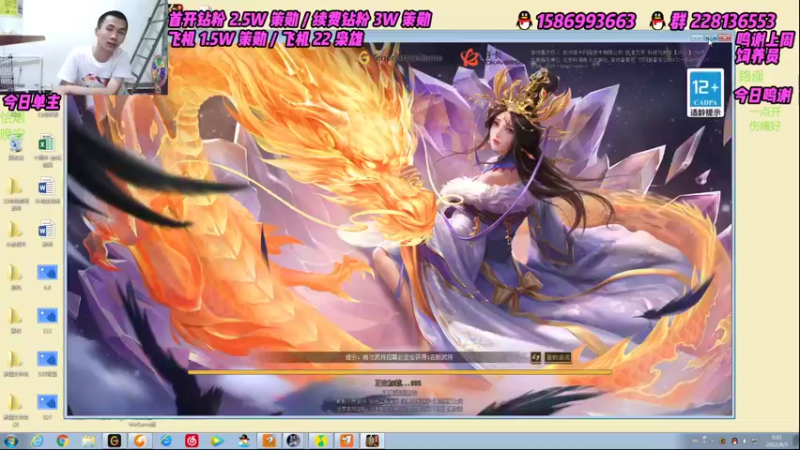
Task: Open the colorful play-arrow video app icon
Action: click(x=217, y=441)
